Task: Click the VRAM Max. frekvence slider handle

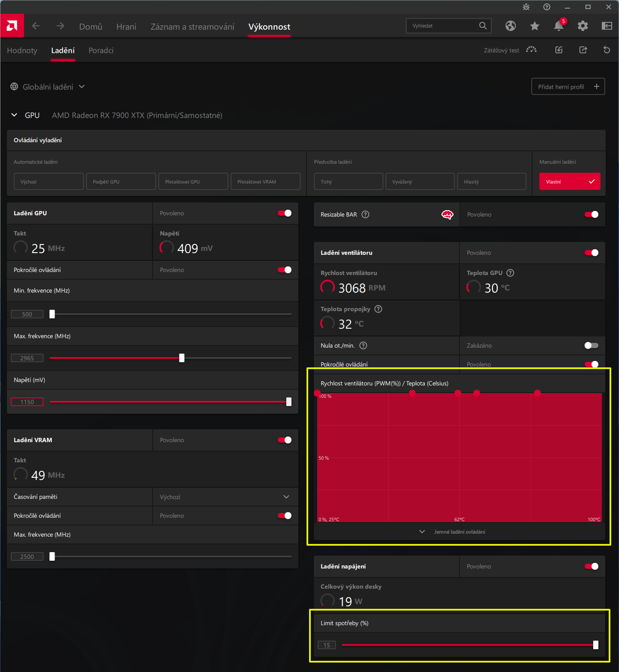Action: click(x=52, y=556)
